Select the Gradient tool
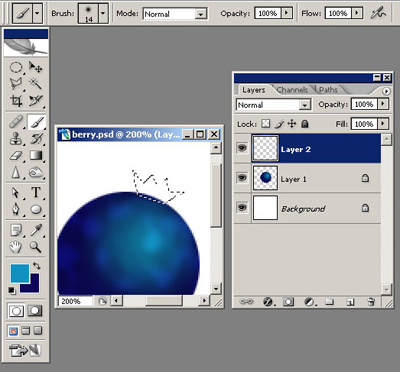Screen dimensions: 400x372 click(x=36, y=155)
